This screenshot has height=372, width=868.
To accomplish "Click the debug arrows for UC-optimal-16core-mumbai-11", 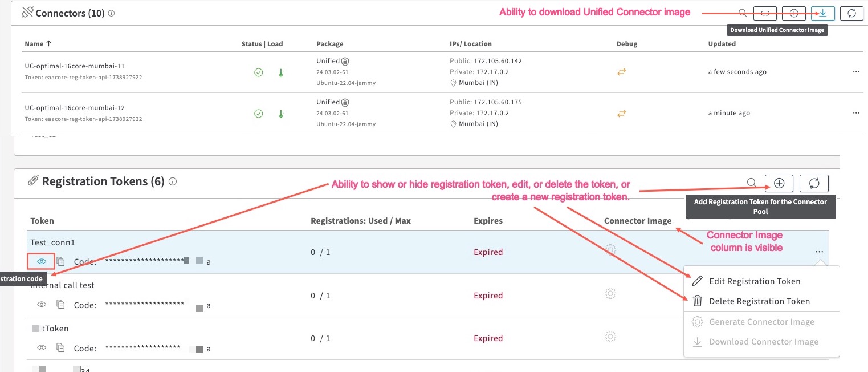I will coord(622,72).
